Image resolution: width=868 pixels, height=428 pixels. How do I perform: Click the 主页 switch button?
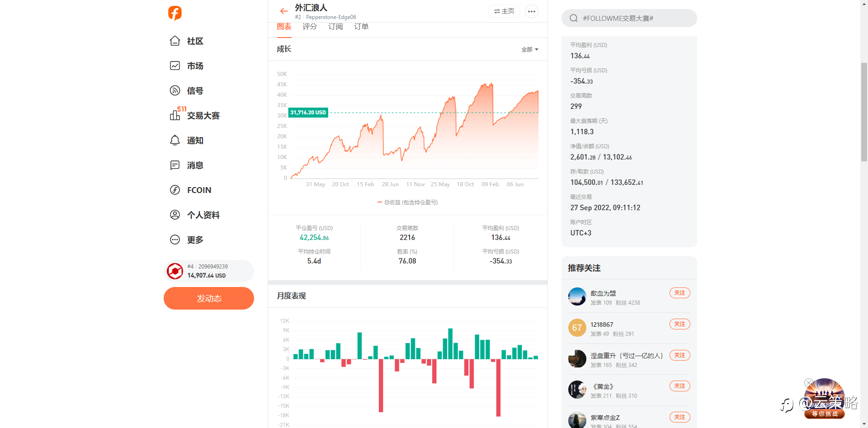pyautogui.click(x=504, y=11)
